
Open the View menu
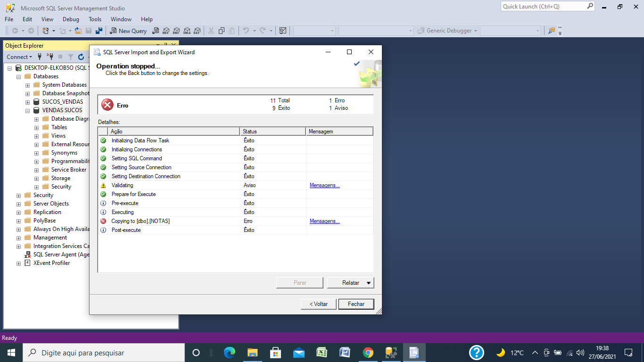(x=47, y=19)
